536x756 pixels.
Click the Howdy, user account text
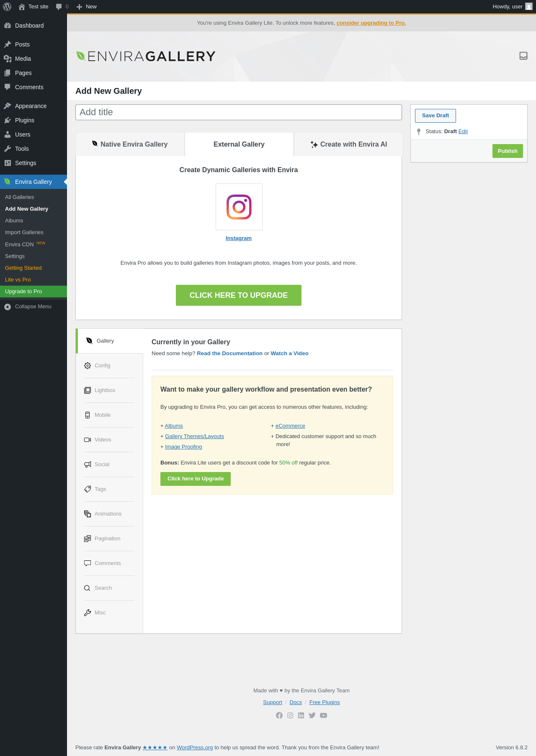coord(508,7)
